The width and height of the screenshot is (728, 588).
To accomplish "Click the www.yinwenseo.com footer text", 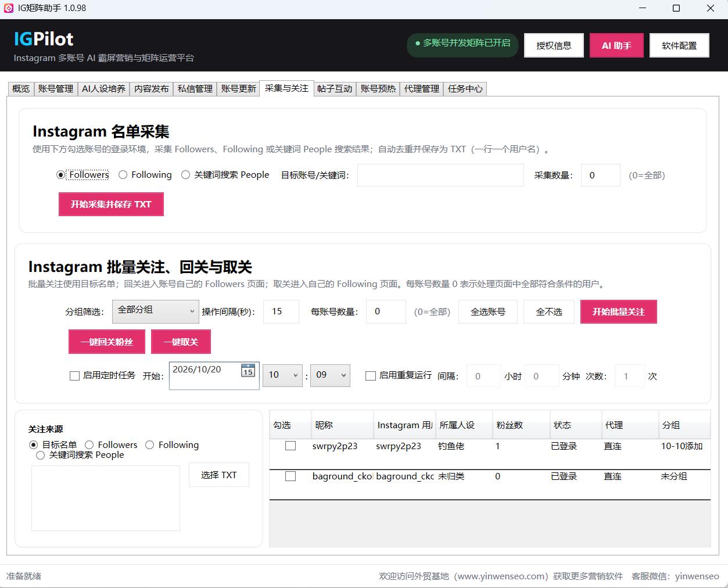I will click(x=501, y=576).
